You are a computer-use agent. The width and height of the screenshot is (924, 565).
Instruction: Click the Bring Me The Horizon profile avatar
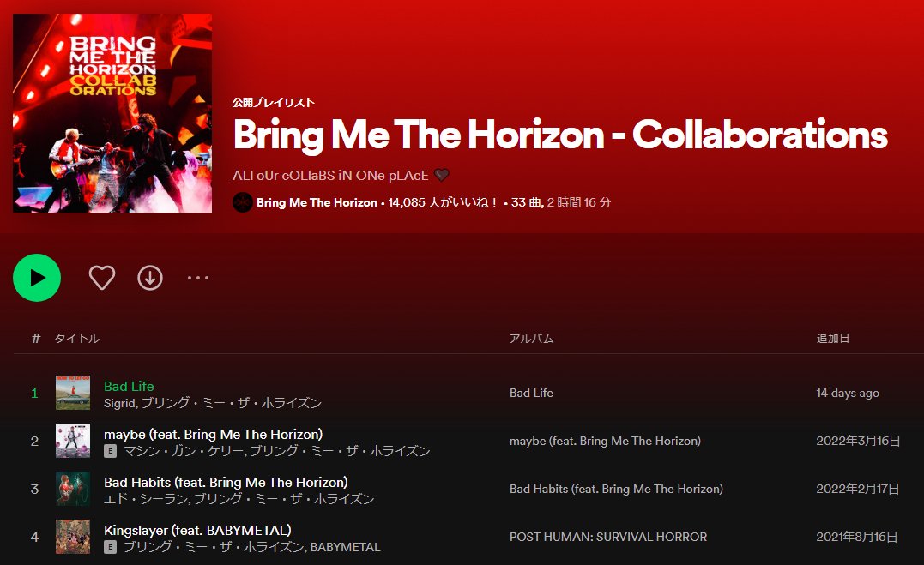[242, 202]
